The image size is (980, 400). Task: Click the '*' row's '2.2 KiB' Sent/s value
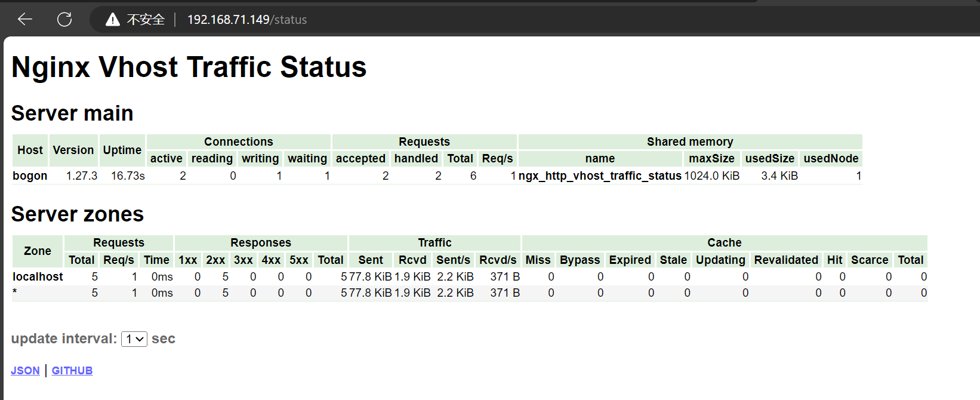pyautogui.click(x=455, y=293)
